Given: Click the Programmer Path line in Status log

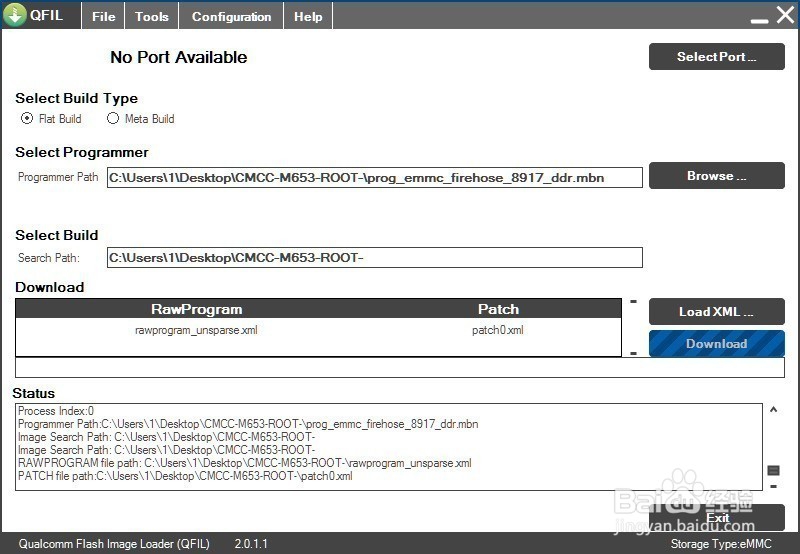Looking at the screenshot, I should [x=248, y=424].
